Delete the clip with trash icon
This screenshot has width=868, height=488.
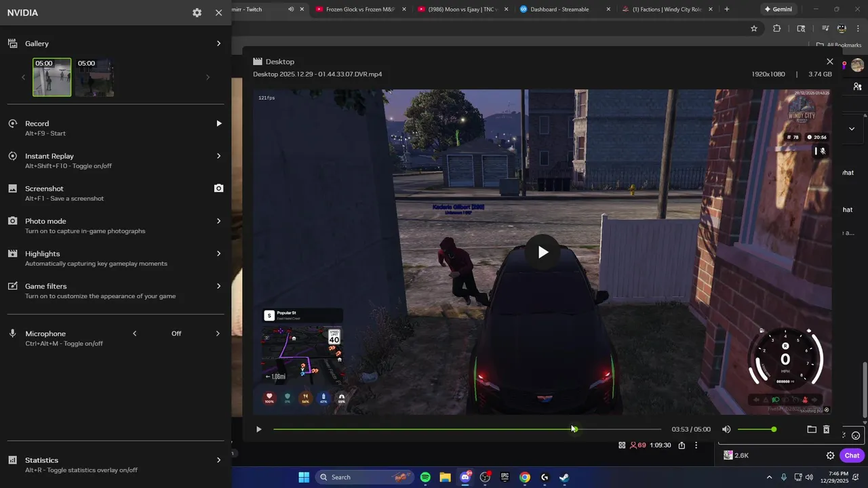coord(826,429)
